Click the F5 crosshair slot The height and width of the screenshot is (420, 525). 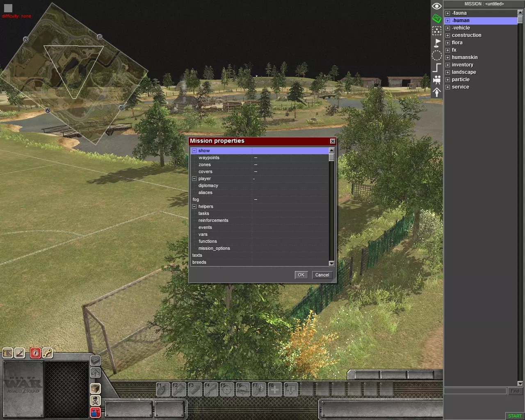(x=227, y=389)
